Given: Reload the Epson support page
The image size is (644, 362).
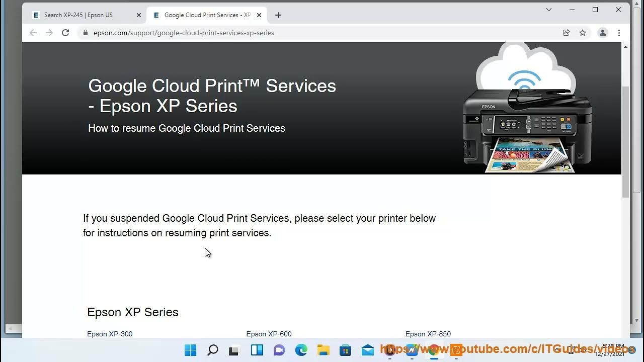Looking at the screenshot, I should point(65,33).
